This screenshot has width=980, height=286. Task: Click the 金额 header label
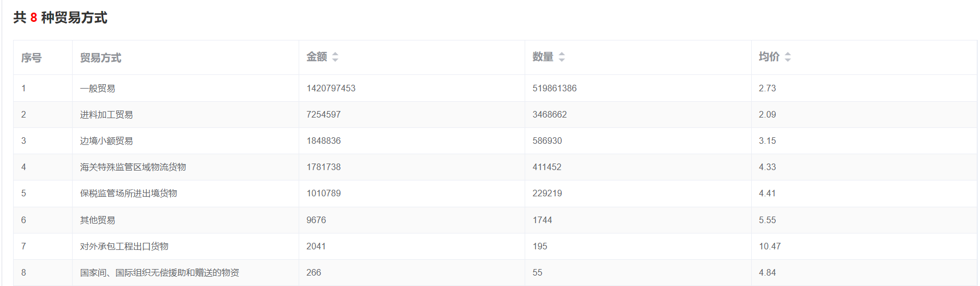coord(317,57)
